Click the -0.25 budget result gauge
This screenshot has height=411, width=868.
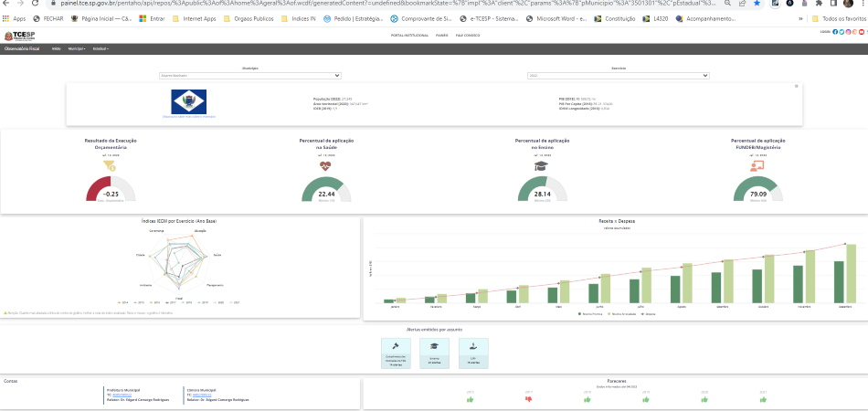click(x=111, y=189)
